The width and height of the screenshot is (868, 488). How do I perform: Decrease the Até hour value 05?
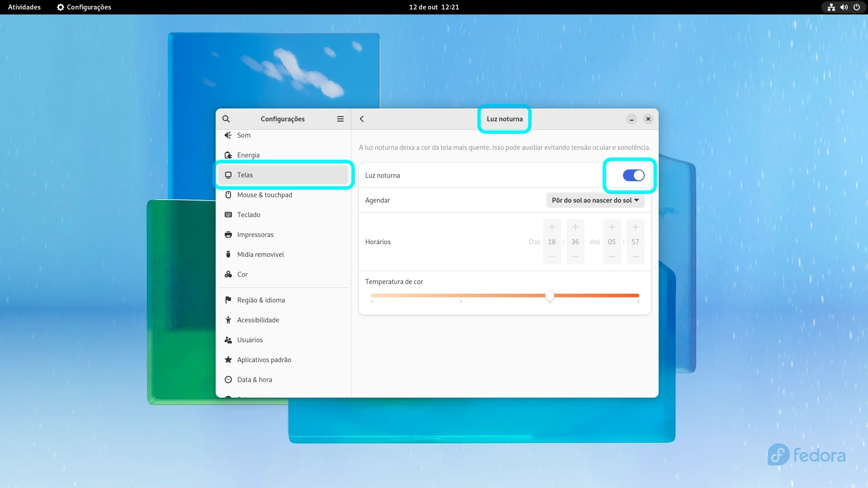[x=612, y=257]
